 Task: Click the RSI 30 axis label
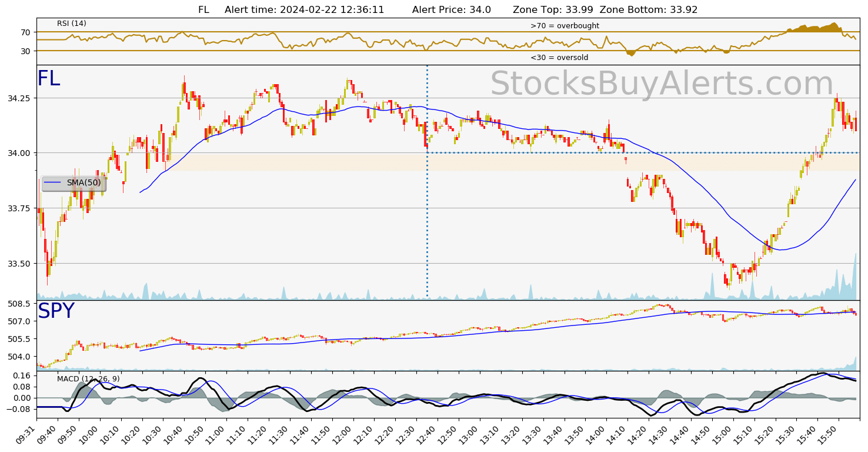(26, 51)
